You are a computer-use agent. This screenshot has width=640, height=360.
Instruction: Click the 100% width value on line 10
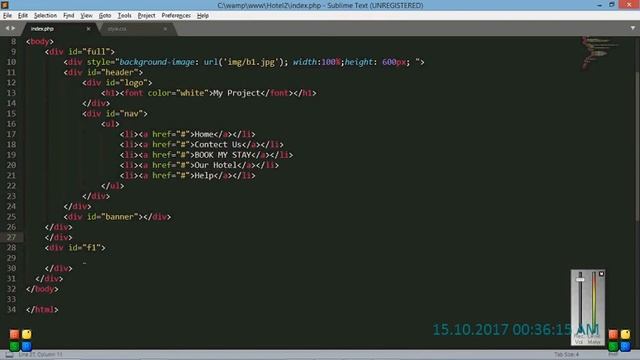(x=331, y=62)
